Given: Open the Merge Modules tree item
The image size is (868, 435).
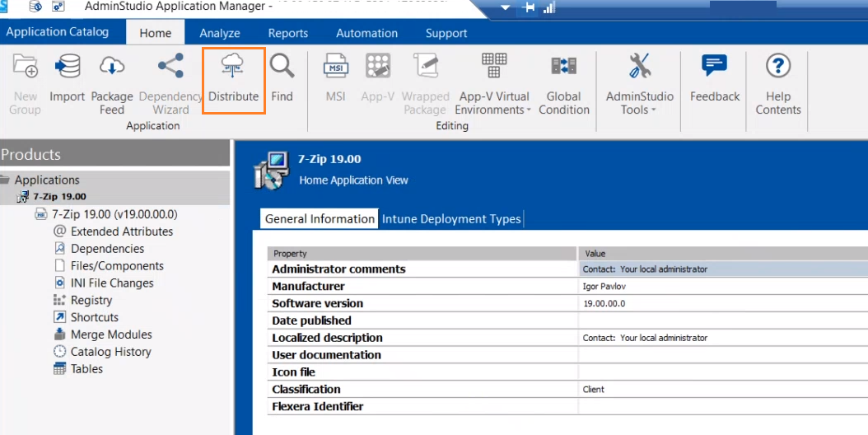Looking at the screenshot, I should click(111, 334).
